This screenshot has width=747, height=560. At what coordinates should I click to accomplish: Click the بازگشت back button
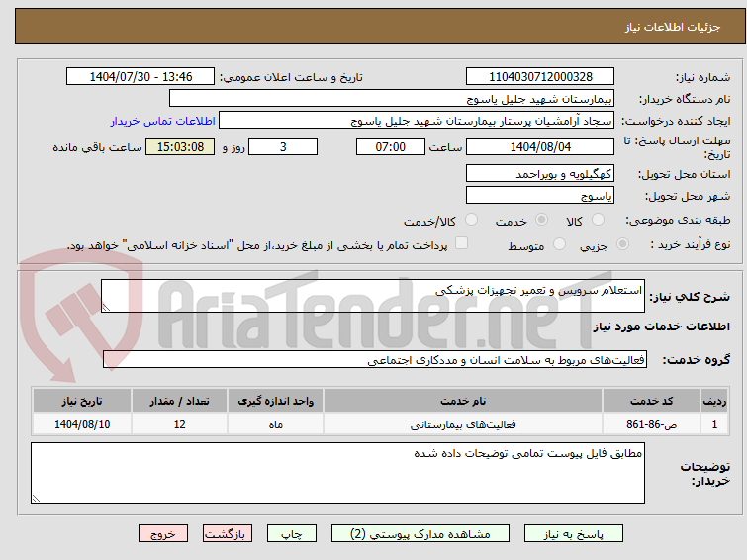[228, 534]
